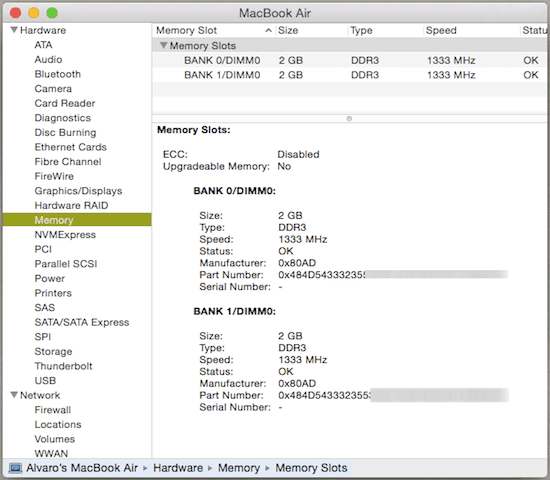Open NVMExpress information
Image resolution: width=550 pixels, height=480 pixels.
coord(65,235)
